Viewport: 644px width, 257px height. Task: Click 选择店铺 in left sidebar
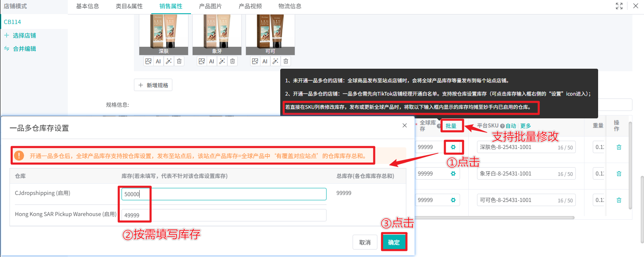pyautogui.click(x=24, y=36)
